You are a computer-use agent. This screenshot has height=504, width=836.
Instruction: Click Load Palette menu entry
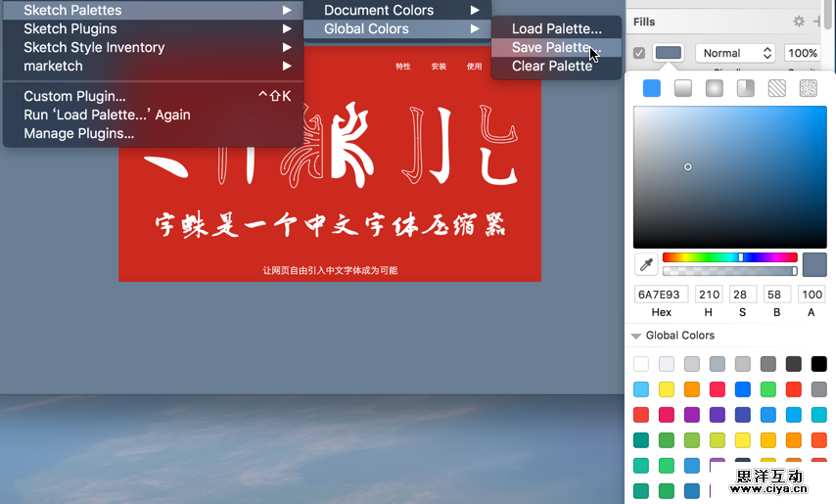(556, 28)
